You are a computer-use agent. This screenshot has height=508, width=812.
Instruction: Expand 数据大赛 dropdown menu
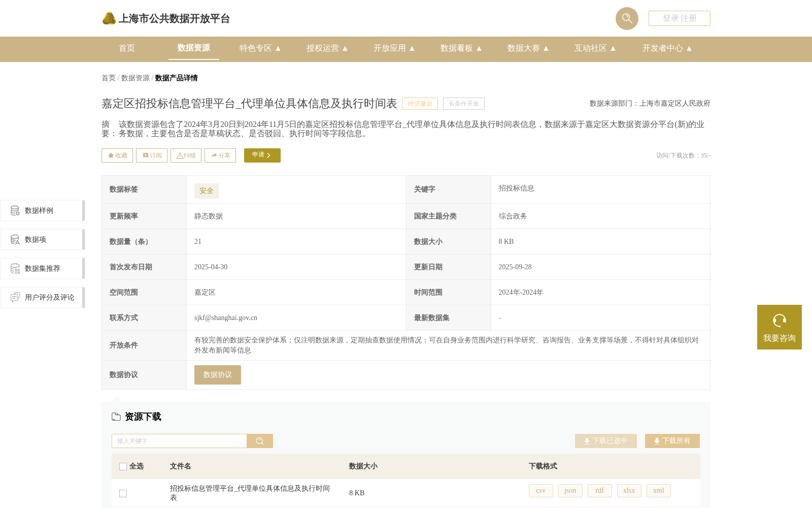pyautogui.click(x=528, y=48)
